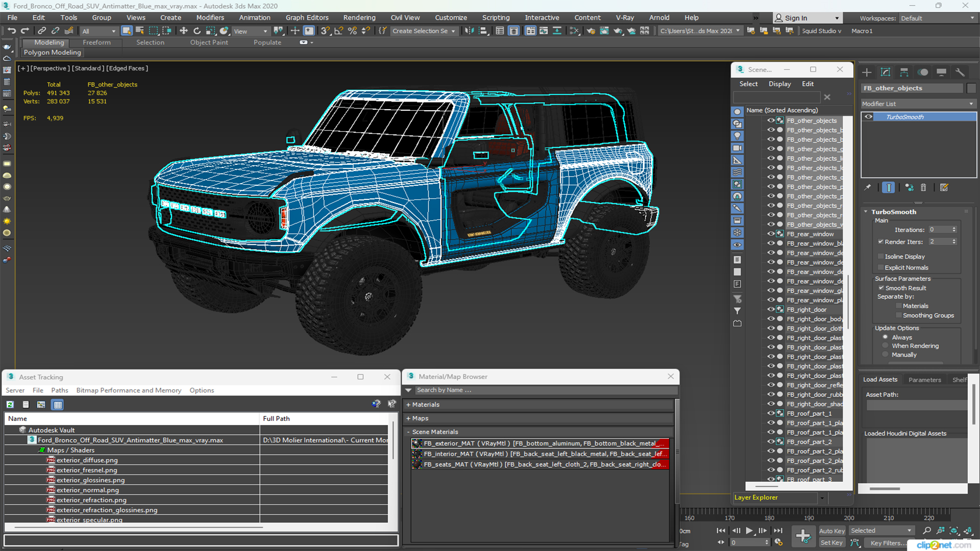980x551 pixels.
Task: Click Sign In button
Action: (x=807, y=18)
